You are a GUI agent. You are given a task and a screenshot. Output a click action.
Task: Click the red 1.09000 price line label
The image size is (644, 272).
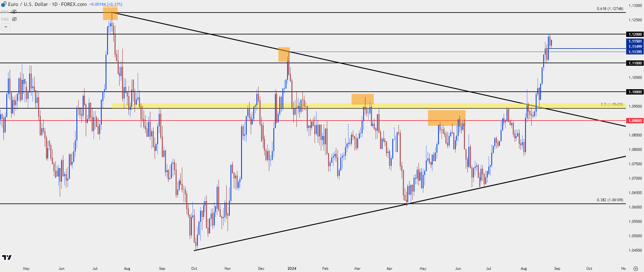pos(635,121)
